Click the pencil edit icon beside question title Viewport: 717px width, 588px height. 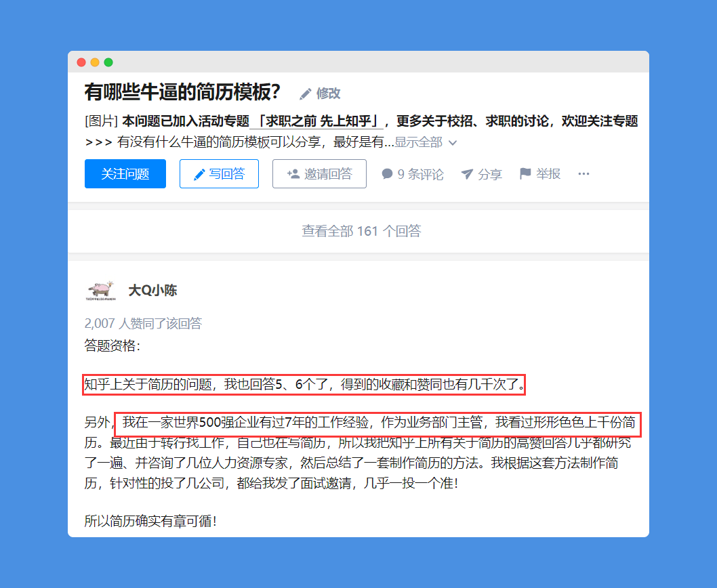click(305, 93)
